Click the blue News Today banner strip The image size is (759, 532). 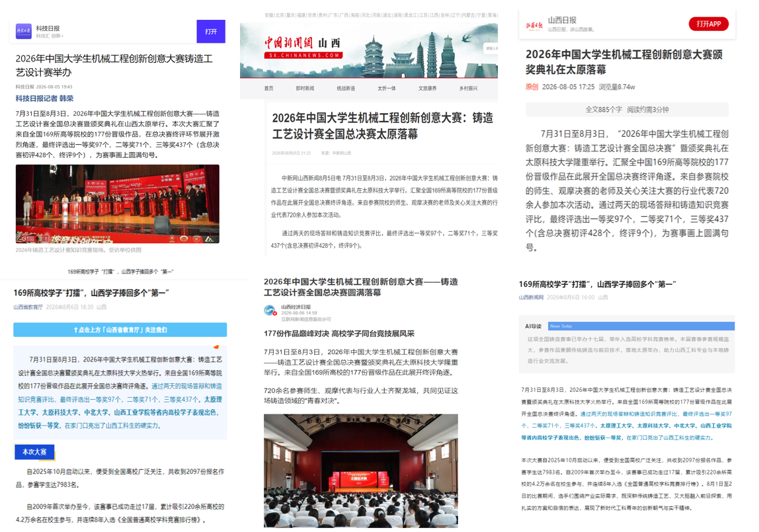pos(641,326)
